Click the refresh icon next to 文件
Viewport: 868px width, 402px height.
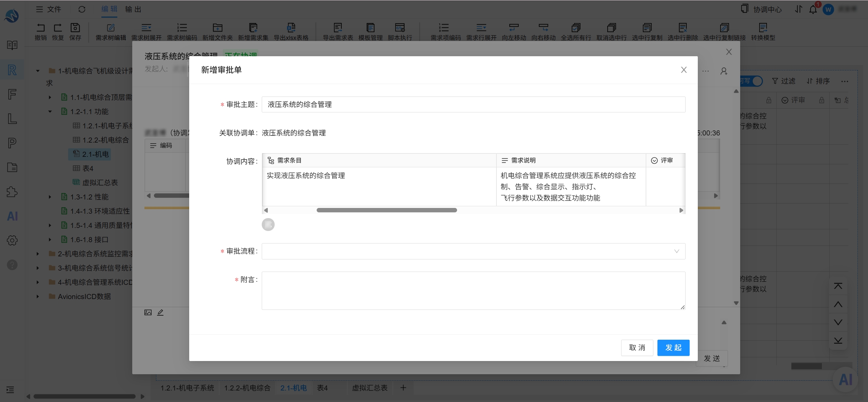[82, 9]
